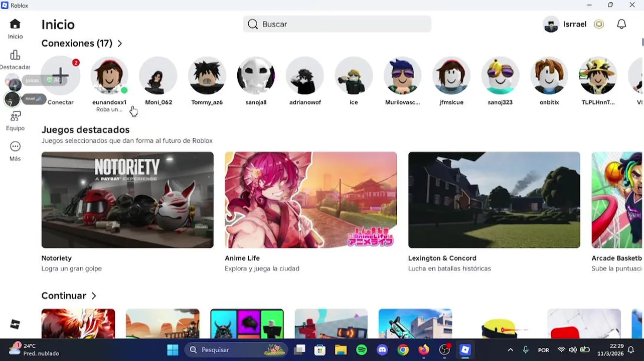Click the Israel profile avatar in header
The height and width of the screenshot is (361, 644).
[x=551, y=24]
